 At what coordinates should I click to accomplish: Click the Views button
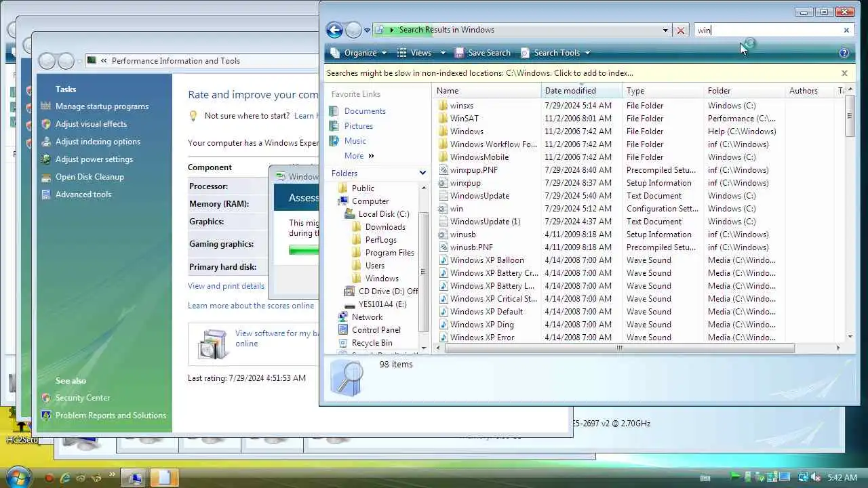414,53
